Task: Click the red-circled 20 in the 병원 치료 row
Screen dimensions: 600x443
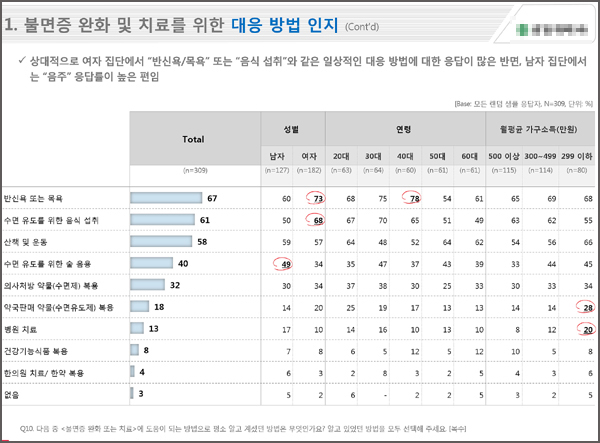Action: pos(586,329)
